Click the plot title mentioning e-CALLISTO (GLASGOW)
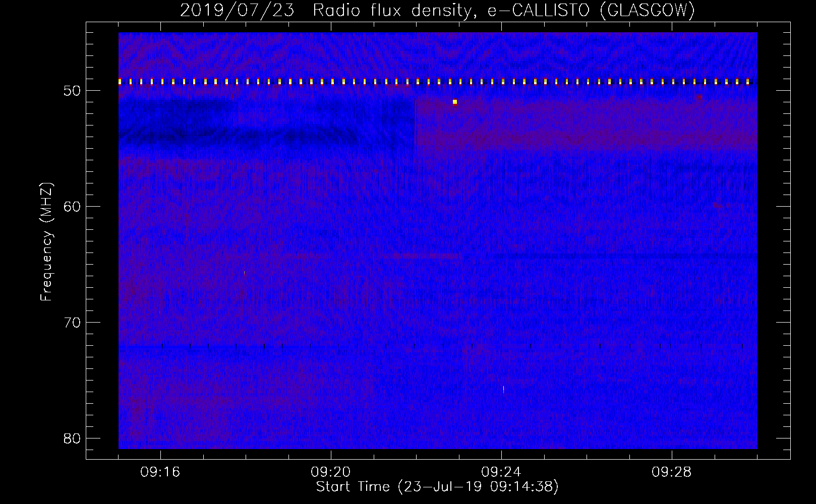The height and width of the screenshot is (504, 816). pyautogui.click(x=437, y=10)
